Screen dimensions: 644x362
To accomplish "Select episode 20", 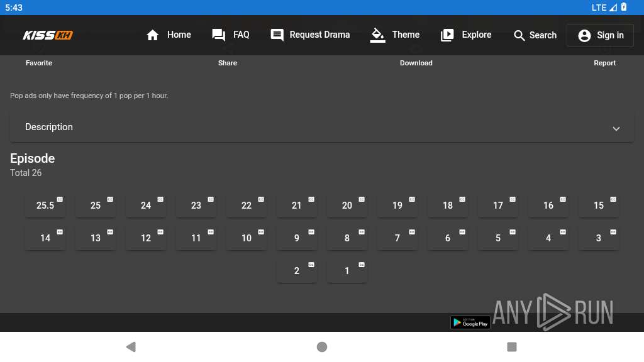I will click(347, 206).
